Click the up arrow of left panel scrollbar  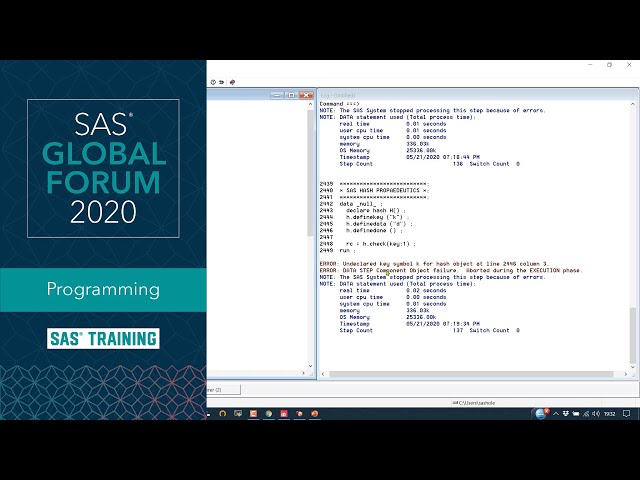tap(311, 104)
